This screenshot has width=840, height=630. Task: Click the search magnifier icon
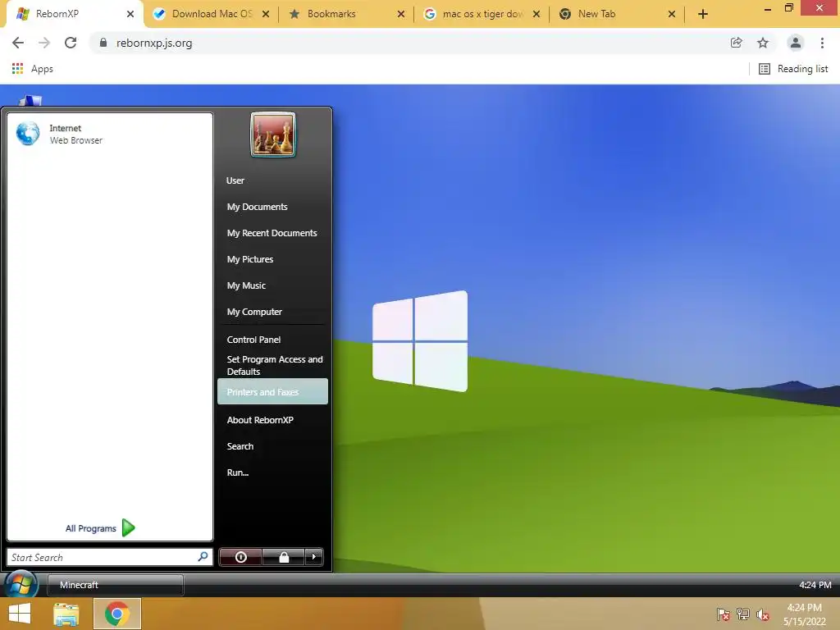click(x=203, y=557)
